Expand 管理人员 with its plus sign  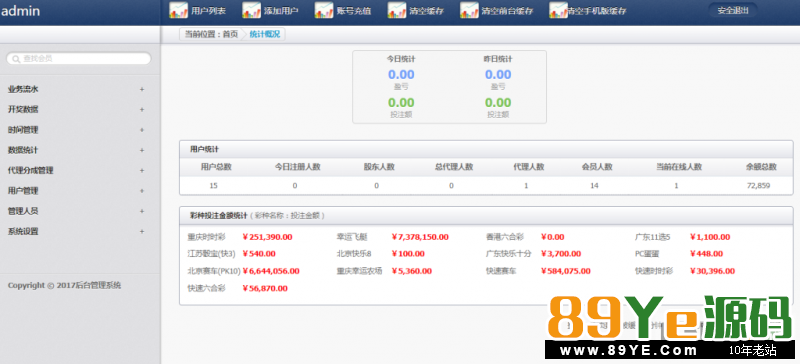tap(142, 211)
